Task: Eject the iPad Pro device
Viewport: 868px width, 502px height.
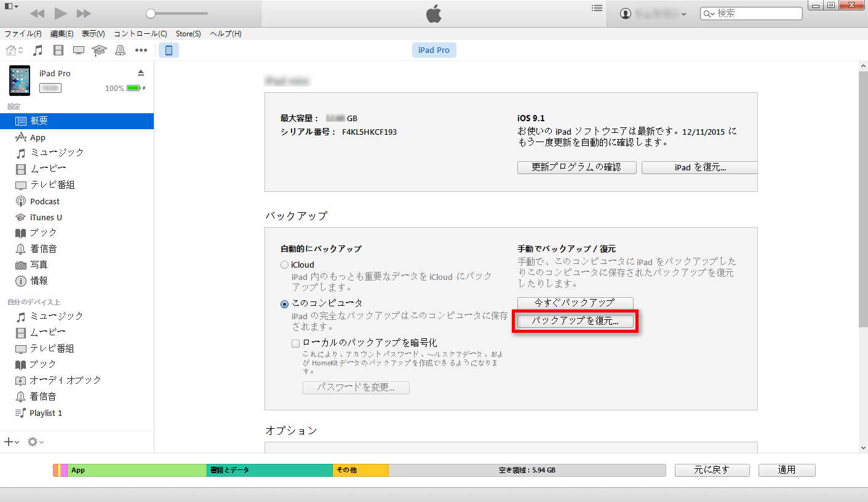Action: click(x=140, y=73)
